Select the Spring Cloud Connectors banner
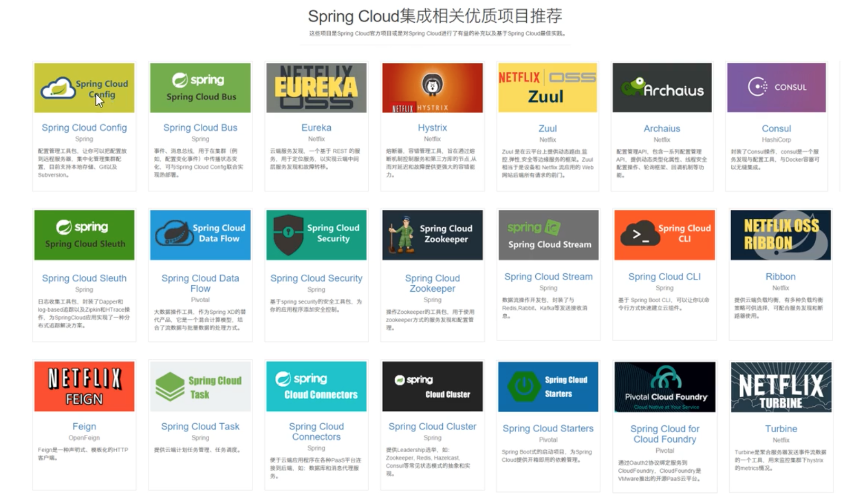The width and height of the screenshot is (857, 504). point(316,386)
